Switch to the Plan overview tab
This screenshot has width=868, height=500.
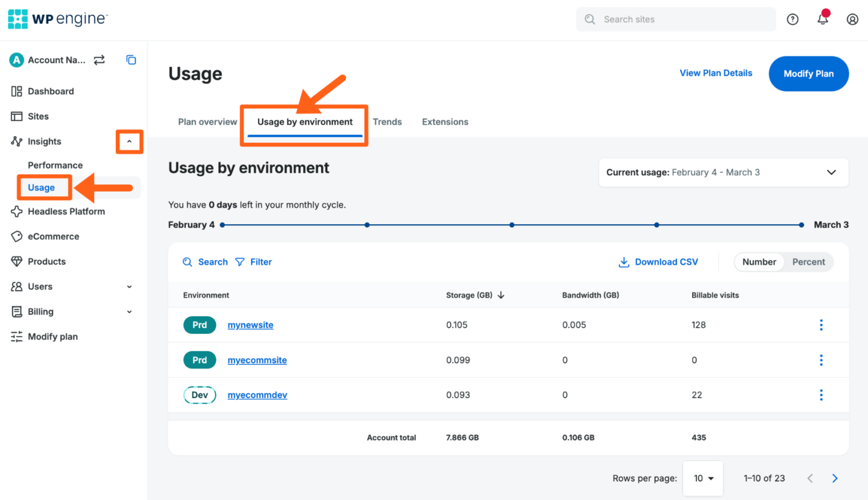[x=207, y=122]
